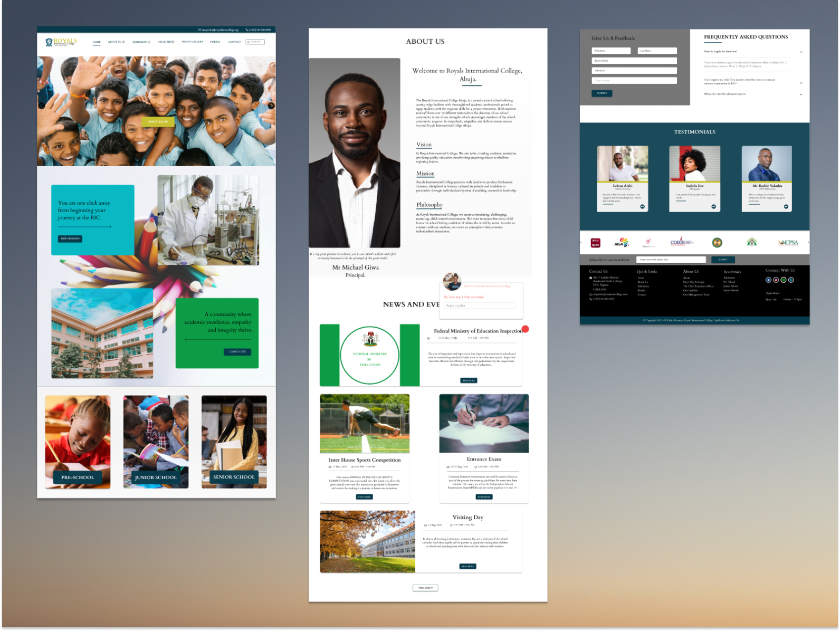Select the Portal nav item
The width and height of the screenshot is (840, 631).
pyautogui.click(x=215, y=42)
